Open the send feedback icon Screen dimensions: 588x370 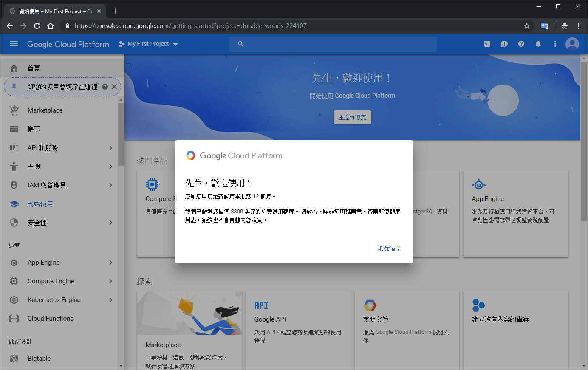tap(504, 44)
